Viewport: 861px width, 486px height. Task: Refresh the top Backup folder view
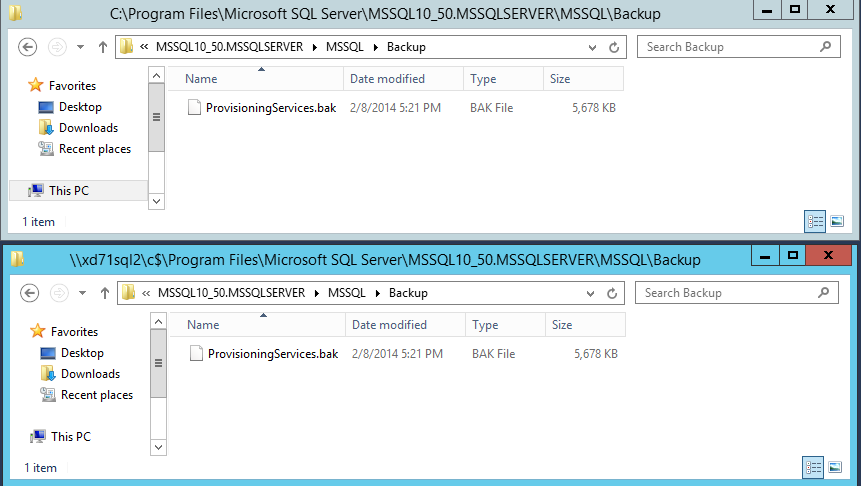tap(615, 47)
